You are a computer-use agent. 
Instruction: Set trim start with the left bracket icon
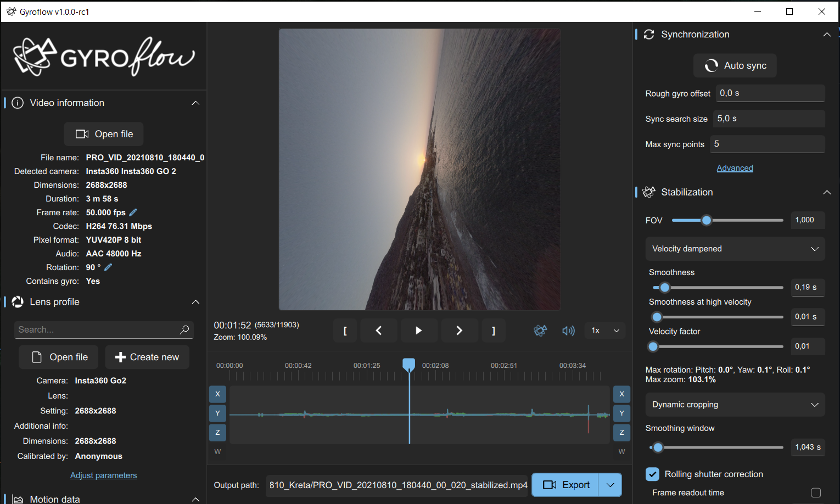pyautogui.click(x=345, y=331)
